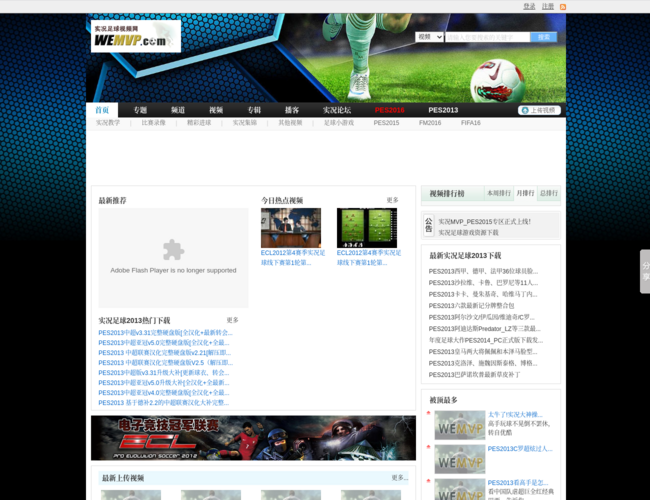Open the 实况论坛 forum menu item
Screen dimensions: 650x500
[x=337, y=110]
